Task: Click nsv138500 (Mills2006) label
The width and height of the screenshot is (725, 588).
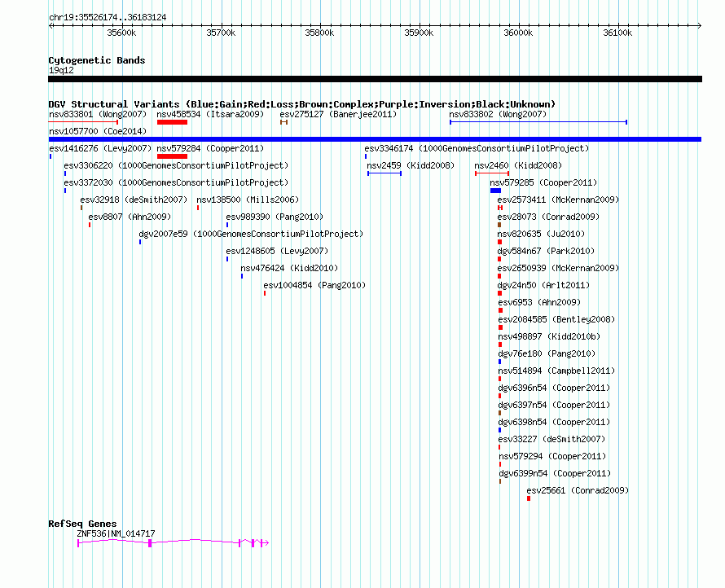Action: point(248,200)
